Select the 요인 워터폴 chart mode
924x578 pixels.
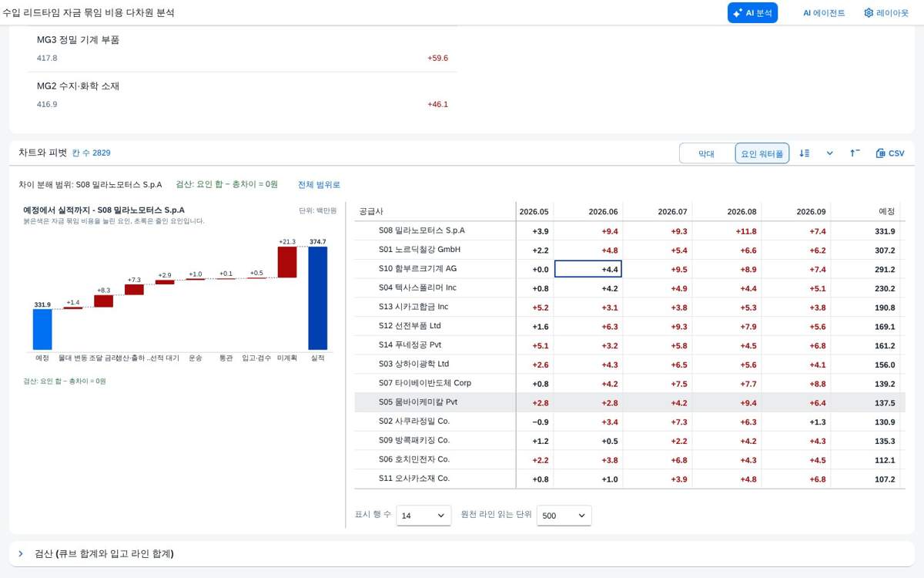click(x=762, y=153)
